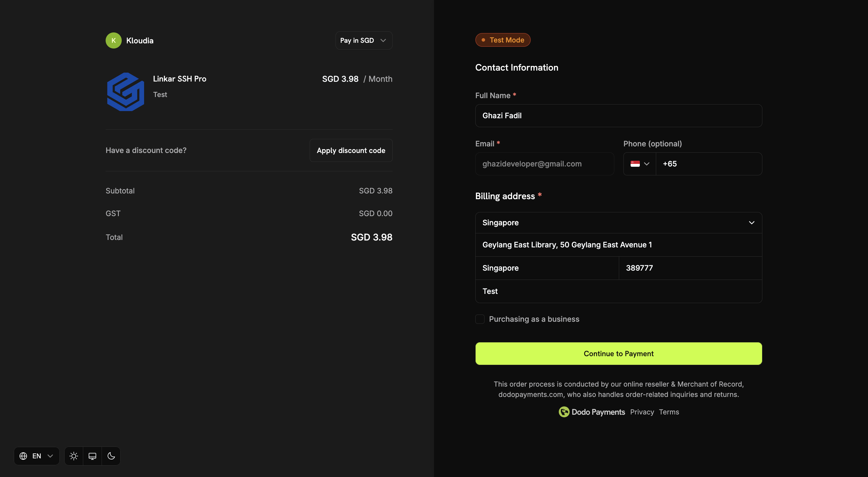Screen dimensions: 868x477
Task: Click the Contact Information heading
Action: (x=517, y=68)
